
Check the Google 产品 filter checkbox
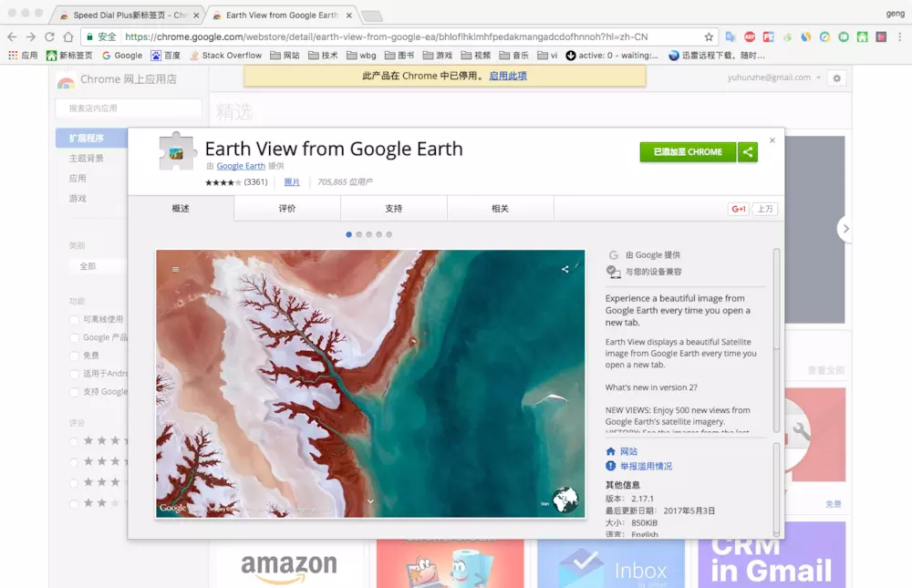pyautogui.click(x=74, y=337)
